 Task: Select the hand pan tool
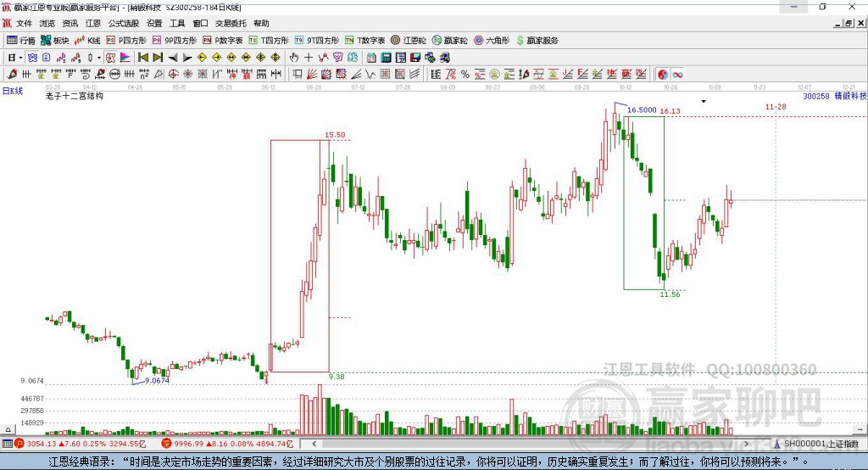click(x=294, y=58)
